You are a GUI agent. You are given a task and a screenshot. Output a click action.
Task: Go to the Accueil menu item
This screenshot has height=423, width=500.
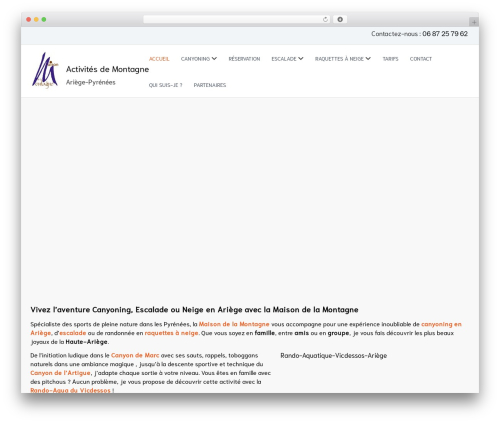159,59
